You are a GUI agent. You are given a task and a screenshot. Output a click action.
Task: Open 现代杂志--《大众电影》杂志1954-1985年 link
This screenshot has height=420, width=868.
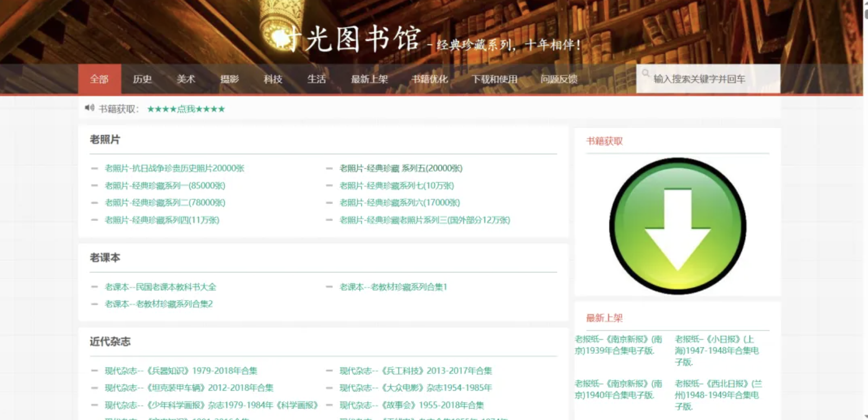pyautogui.click(x=416, y=388)
